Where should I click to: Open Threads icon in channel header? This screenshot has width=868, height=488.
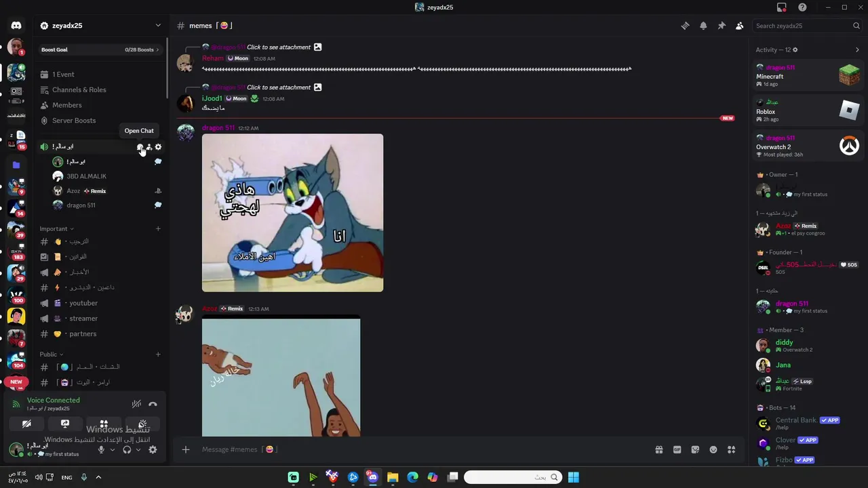click(685, 26)
